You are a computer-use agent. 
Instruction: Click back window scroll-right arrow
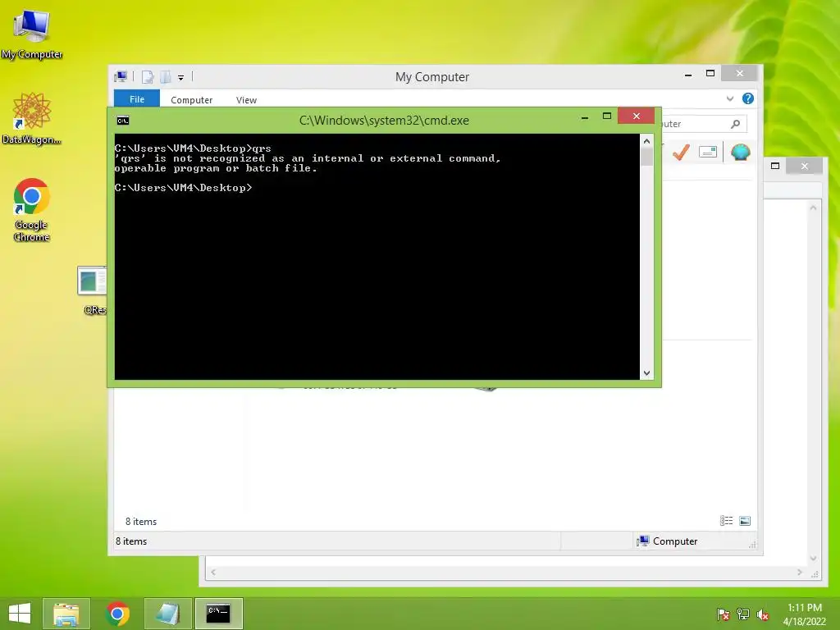coord(800,572)
